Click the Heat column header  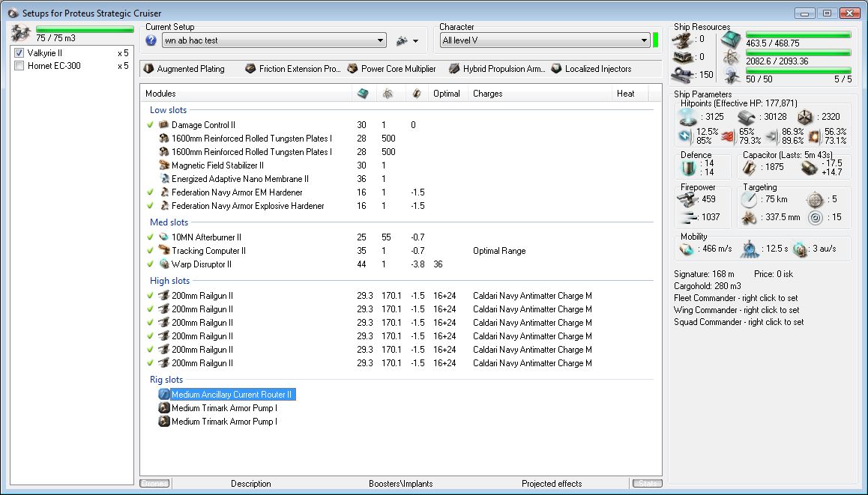click(x=630, y=94)
